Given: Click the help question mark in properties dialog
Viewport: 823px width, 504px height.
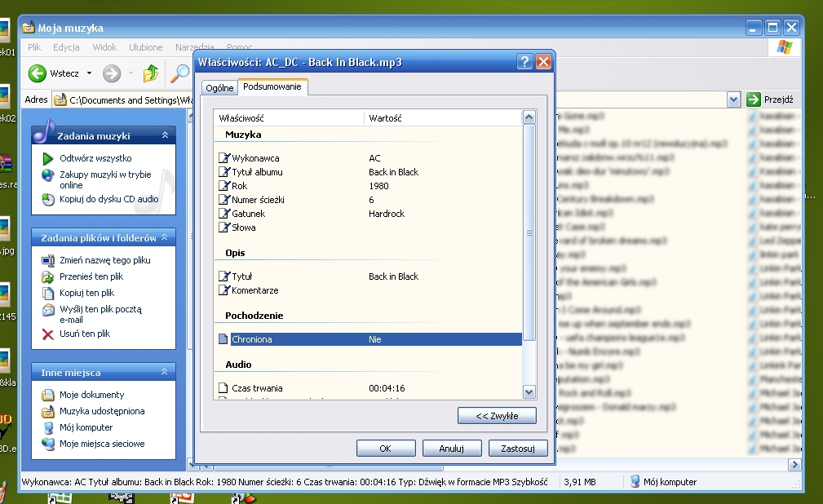Looking at the screenshot, I should 524,62.
